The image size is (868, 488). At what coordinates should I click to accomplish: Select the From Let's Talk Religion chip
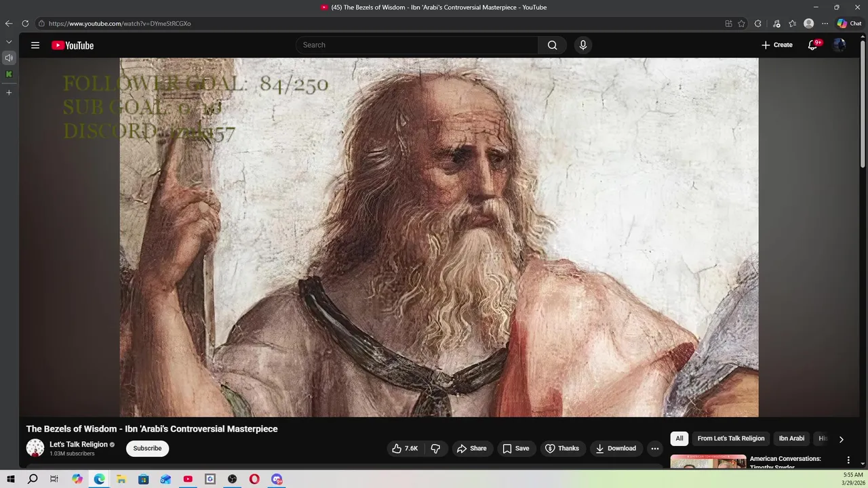[x=731, y=439]
